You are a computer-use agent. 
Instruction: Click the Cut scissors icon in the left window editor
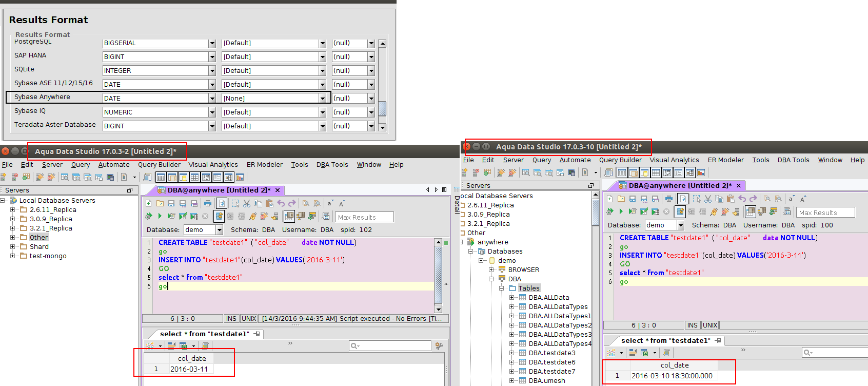pyautogui.click(x=247, y=203)
